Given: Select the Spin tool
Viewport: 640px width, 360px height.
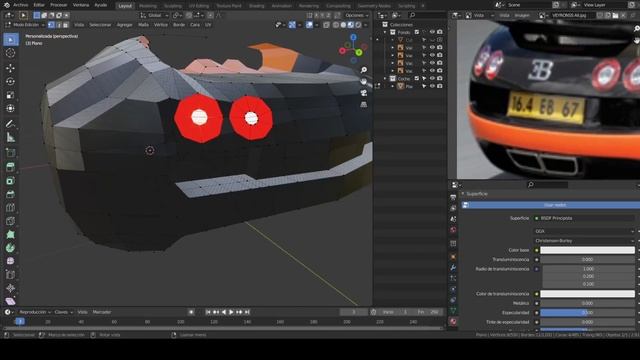Looking at the screenshot, I should (x=11, y=248).
